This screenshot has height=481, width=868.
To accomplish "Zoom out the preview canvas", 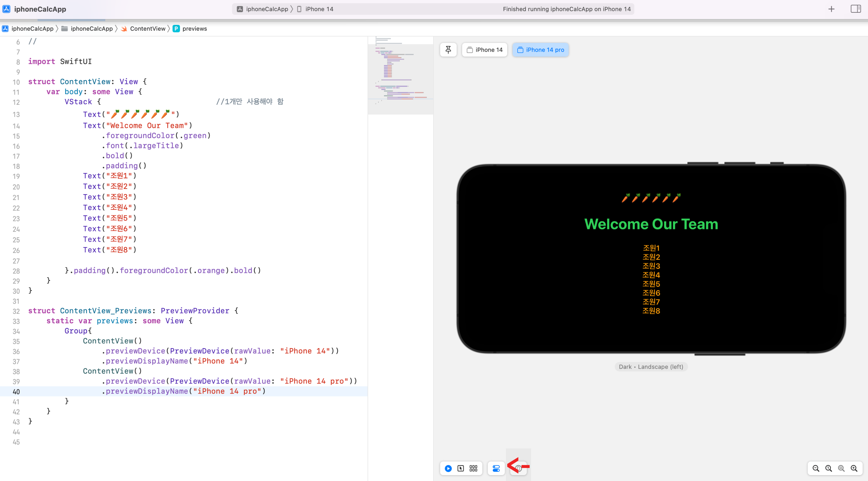I will click(816, 469).
